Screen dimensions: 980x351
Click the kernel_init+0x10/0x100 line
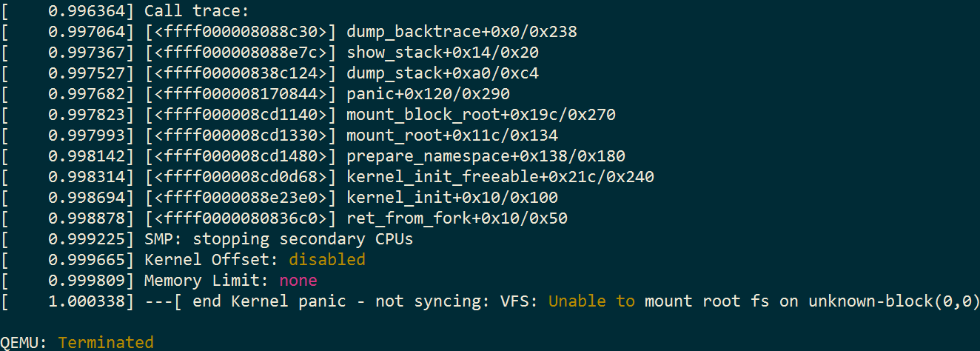tap(452, 198)
